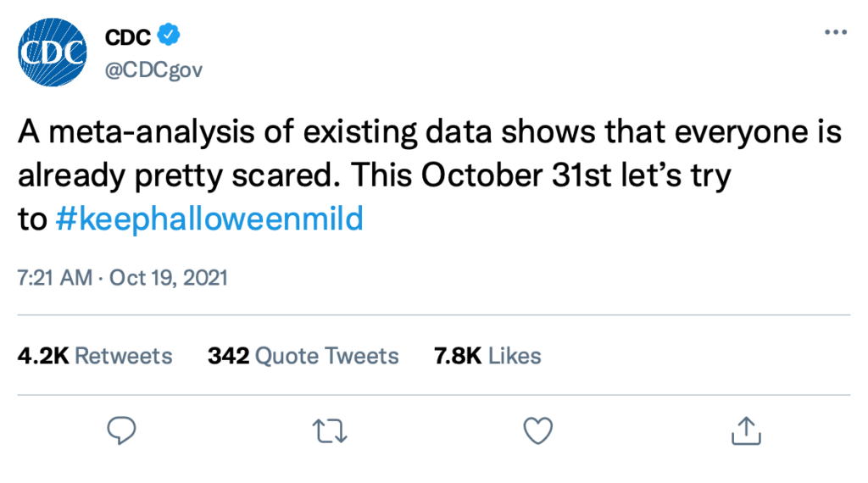The height and width of the screenshot is (483, 868).
Task: View the 342 Quote Tweets
Action: click(303, 356)
